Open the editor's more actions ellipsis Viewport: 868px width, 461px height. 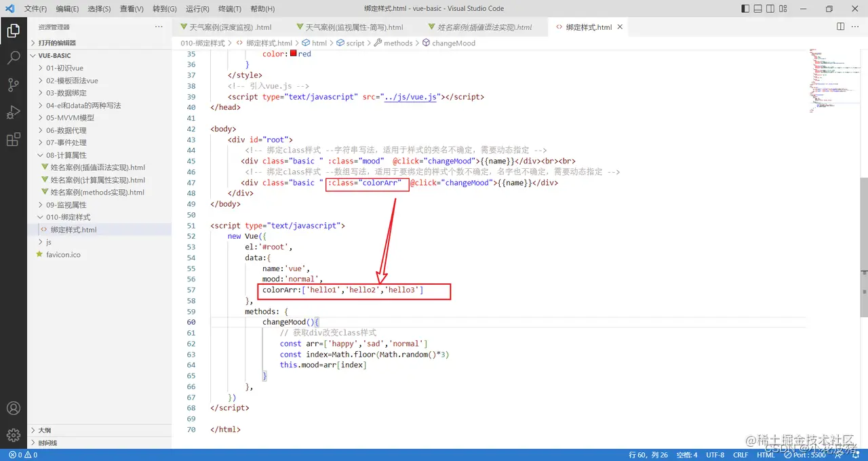pos(856,27)
